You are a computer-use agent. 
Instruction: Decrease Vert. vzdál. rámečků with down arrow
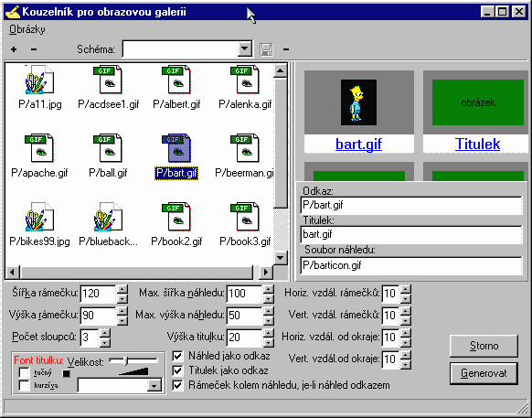[406, 320]
